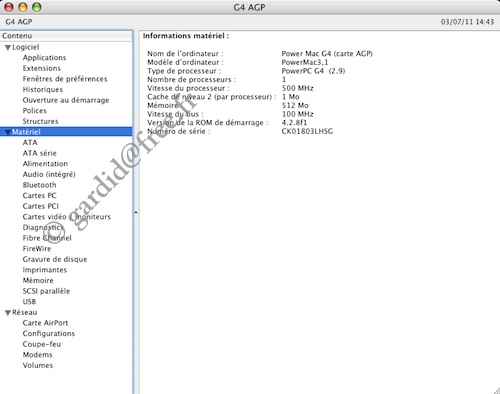The image size is (500, 394).
Task: Minimize the window with the yellow button
Action: click(23, 7)
